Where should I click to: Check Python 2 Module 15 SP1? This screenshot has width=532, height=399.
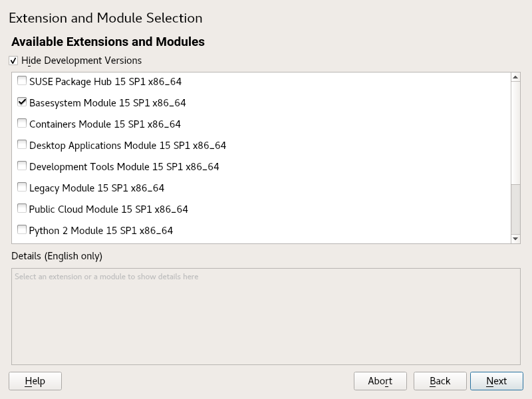click(x=22, y=231)
